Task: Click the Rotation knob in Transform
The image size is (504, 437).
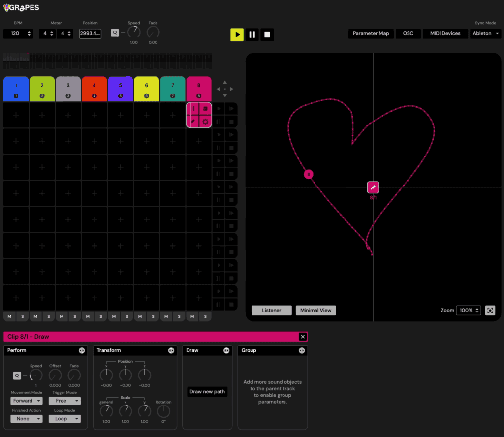Action: click(163, 411)
